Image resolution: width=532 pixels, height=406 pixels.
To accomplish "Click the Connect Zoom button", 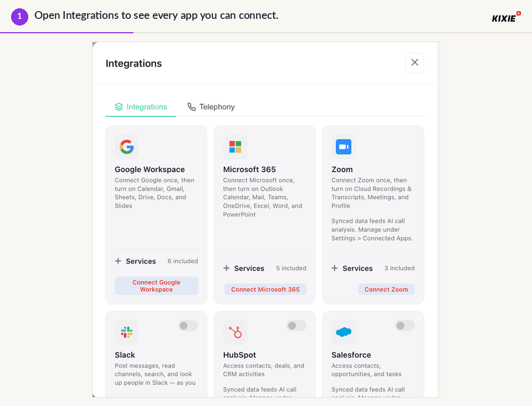I will pyautogui.click(x=386, y=290).
